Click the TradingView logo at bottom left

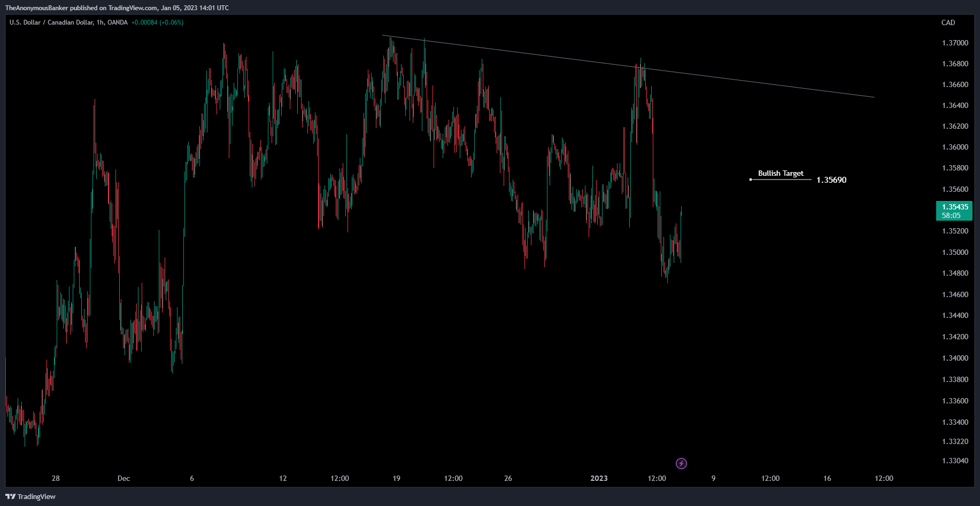tap(30, 496)
